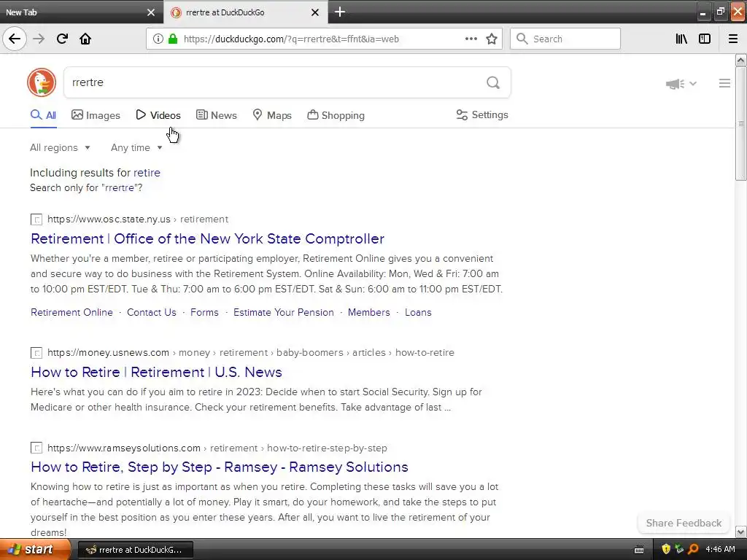
Task: Open the Firefox Library icon
Action: pyautogui.click(x=681, y=39)
